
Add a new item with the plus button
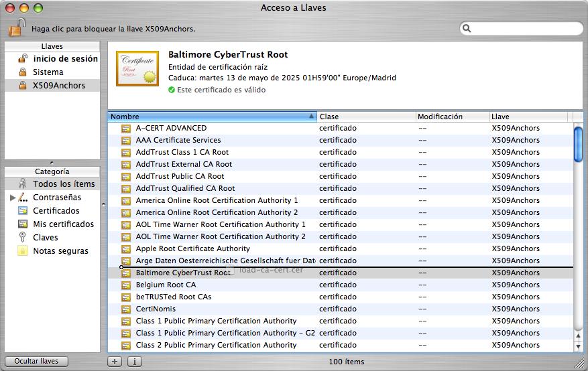point(115,362)
